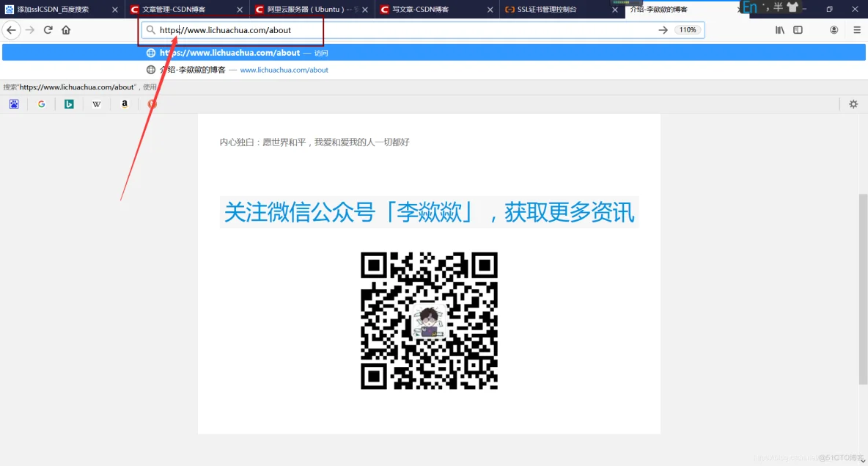The height and width of the screenshot is (466, 868).
Task: Click the 内心独白 text line
Action: click(315, 142)
